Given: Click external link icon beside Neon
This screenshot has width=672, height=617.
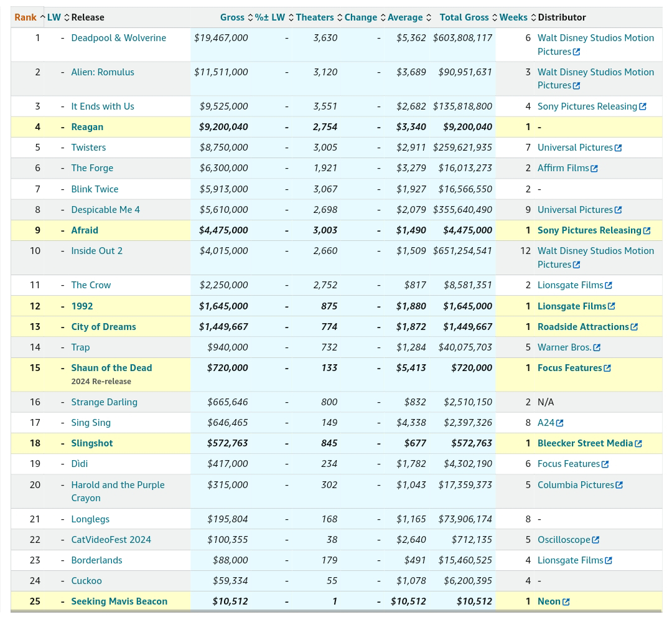Looking at the screenshot, I should point(566,602).
